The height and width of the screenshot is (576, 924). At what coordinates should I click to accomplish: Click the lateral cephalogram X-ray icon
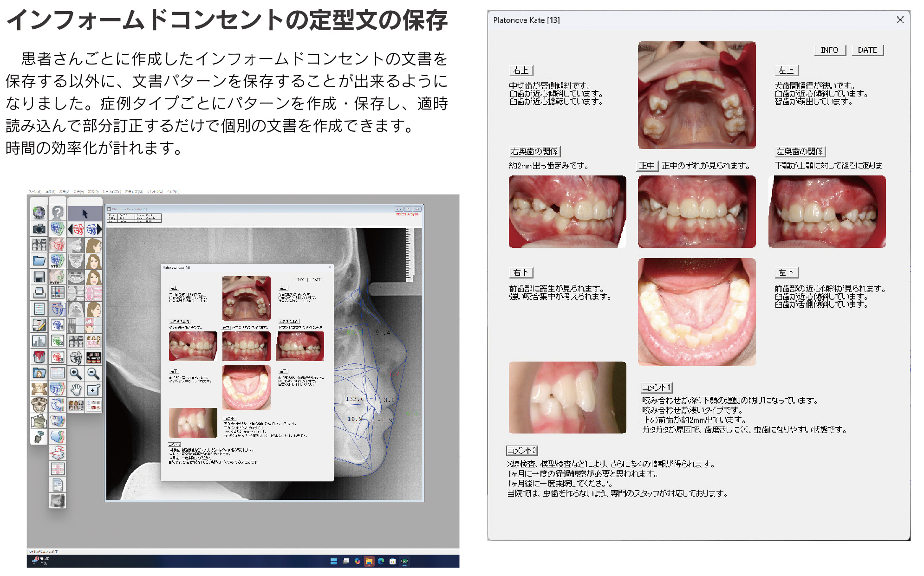[x=76, y=245]
